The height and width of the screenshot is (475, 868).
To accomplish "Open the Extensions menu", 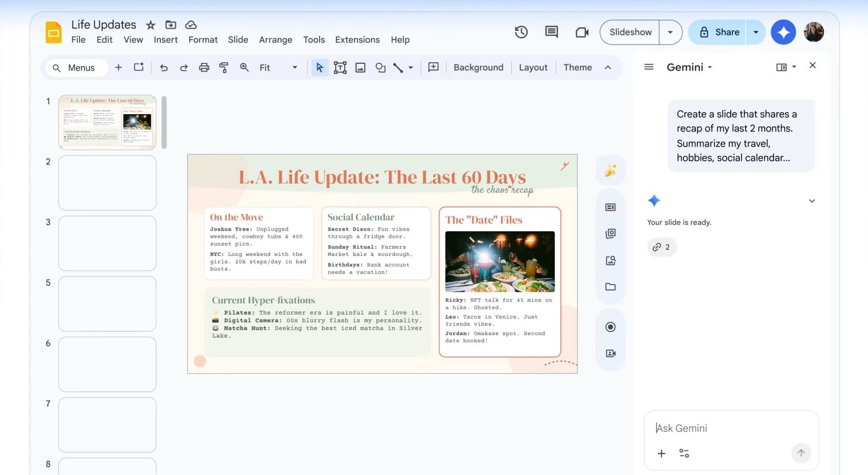I will coord(357,40).
